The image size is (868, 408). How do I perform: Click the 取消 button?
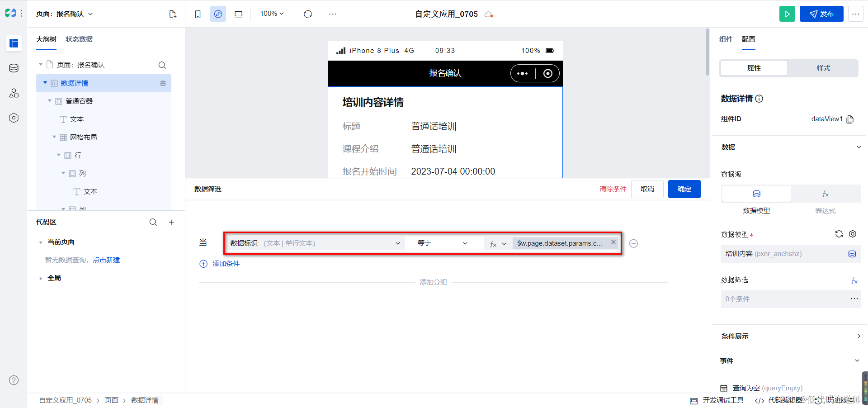click(647, 189)
